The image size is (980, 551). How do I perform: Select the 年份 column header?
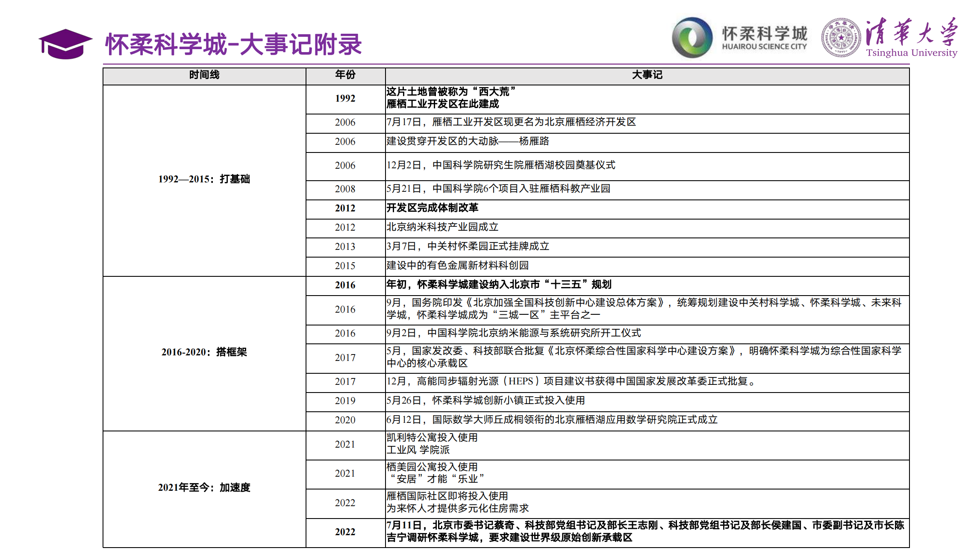[344, 74]
